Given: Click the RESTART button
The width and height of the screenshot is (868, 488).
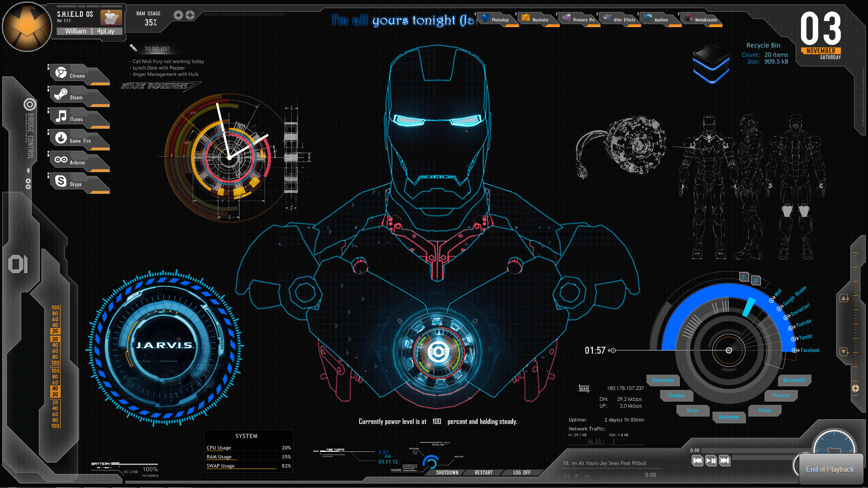Looking at the screenshot, I should [484, 473].
